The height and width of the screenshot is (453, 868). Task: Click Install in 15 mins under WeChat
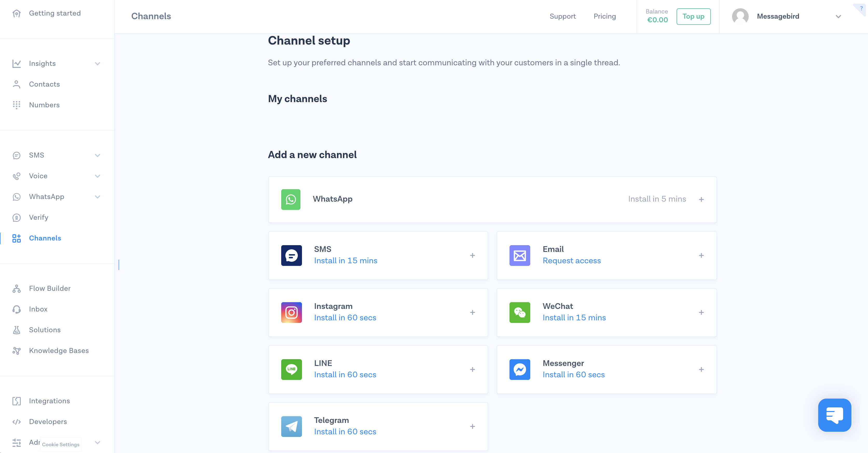574,318
